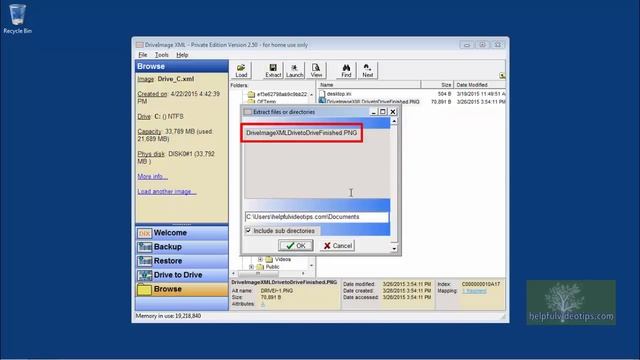Click the Next toolbar button
Screen dimensions: 640x360
pos(368,71)
